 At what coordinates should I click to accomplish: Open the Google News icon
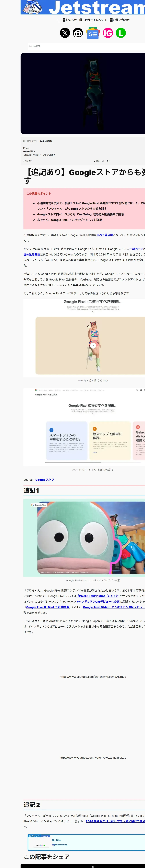coord(93,33)
